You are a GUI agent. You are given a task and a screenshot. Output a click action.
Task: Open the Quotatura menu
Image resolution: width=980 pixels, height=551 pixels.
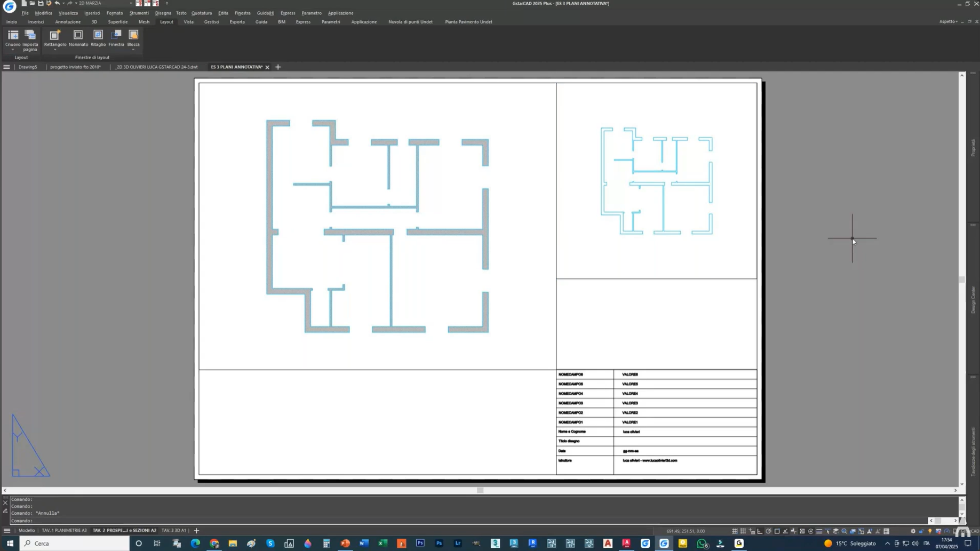pos(201,13)
